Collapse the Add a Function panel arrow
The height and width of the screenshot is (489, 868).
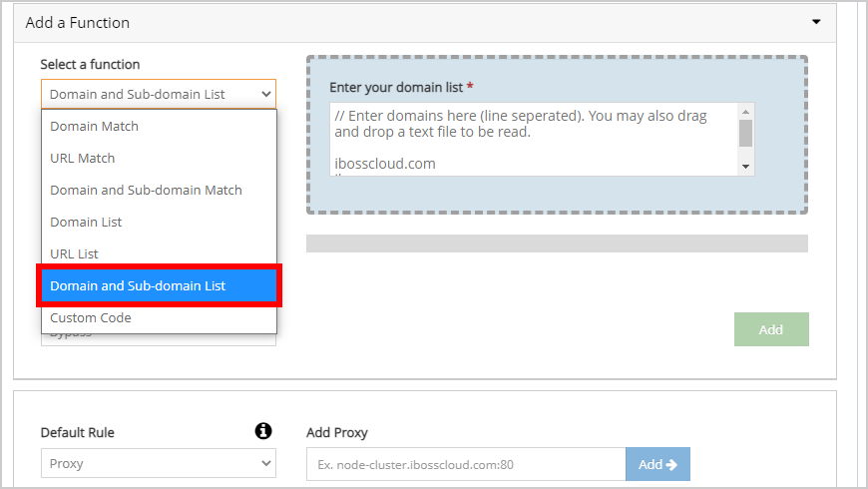coord(816,22)
